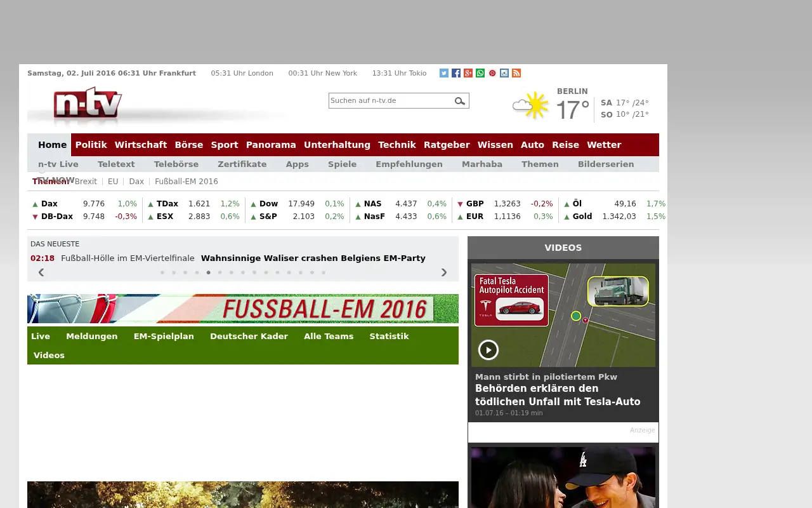Open the Politik section

(91, 145)
